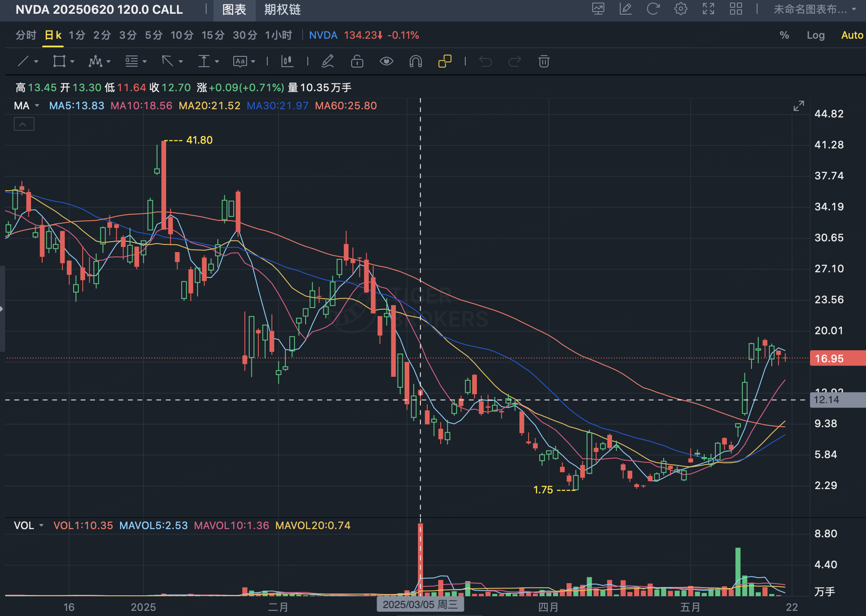Image resolution: width=866 pixels, height=616 pixels.
Task: Toggle Log price scale
Action: 816,35
